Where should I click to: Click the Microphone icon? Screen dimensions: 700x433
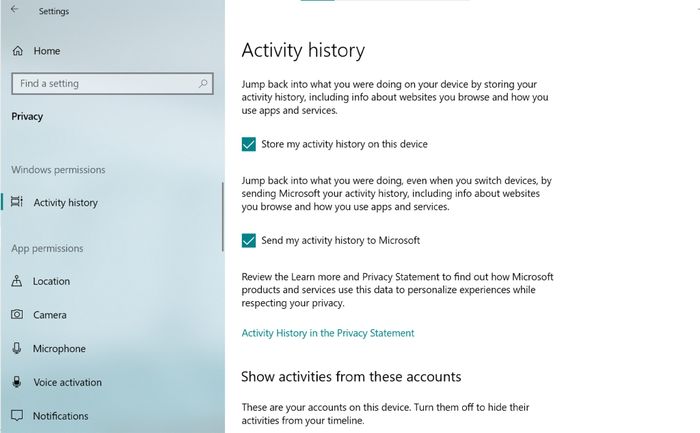click(17, 349)
